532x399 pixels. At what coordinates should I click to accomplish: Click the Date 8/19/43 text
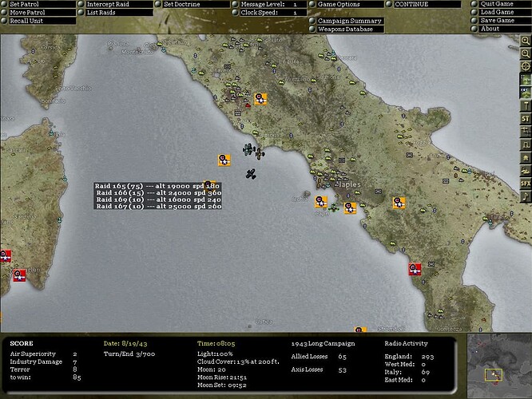pyautogui.click(x=125, y=343)
